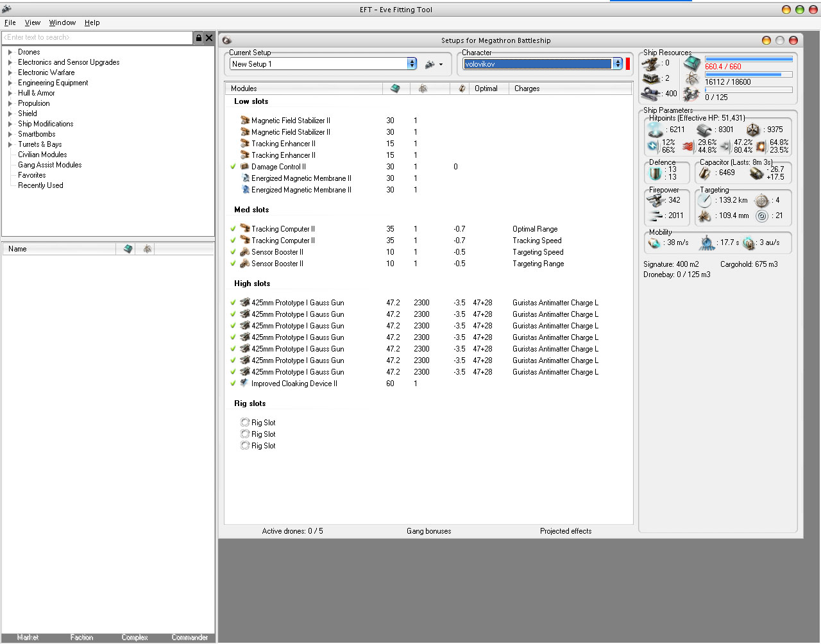Expand the Drones tree category

click(x=10, y=52)
